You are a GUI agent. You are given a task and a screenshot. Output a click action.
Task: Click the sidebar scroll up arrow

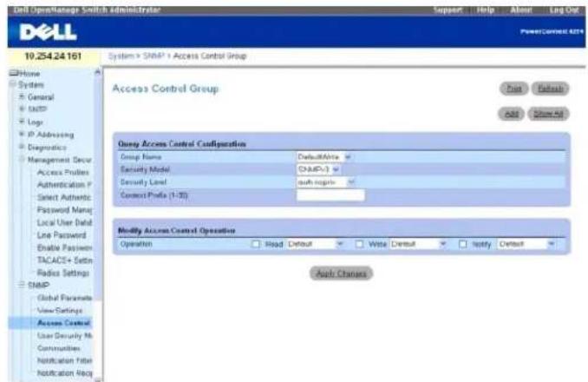97,71
